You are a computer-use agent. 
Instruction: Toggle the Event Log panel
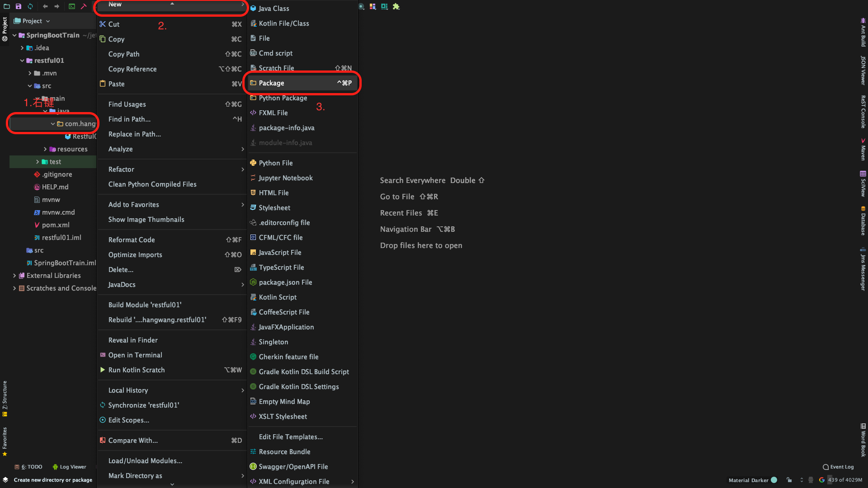tap(838, 467)
